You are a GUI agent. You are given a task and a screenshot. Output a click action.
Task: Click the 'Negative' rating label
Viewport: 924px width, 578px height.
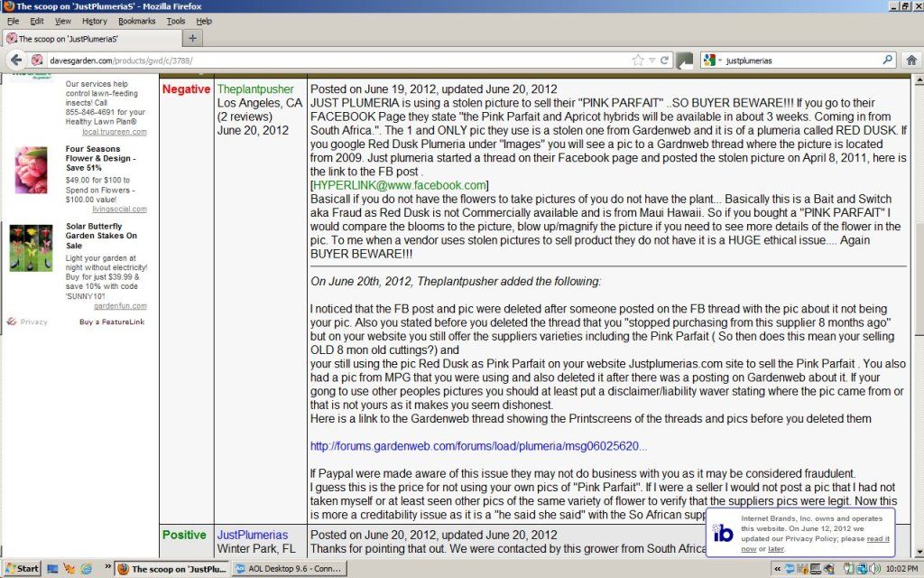click(186, 89)
